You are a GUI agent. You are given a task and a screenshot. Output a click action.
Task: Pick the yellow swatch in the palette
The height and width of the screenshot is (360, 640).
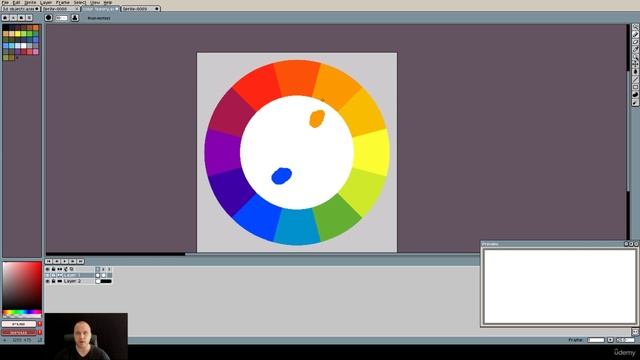pyautogui.click(x=18, y=34)
